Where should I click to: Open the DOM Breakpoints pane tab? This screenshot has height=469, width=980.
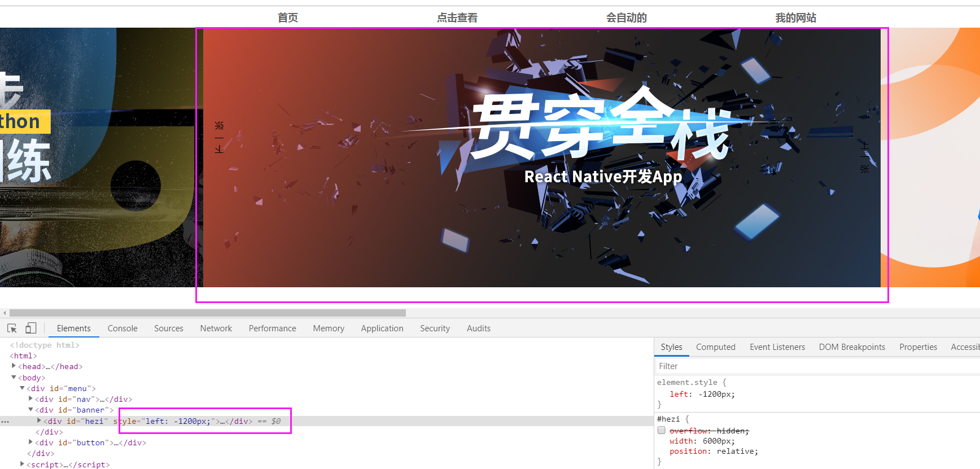click(852, 347)
